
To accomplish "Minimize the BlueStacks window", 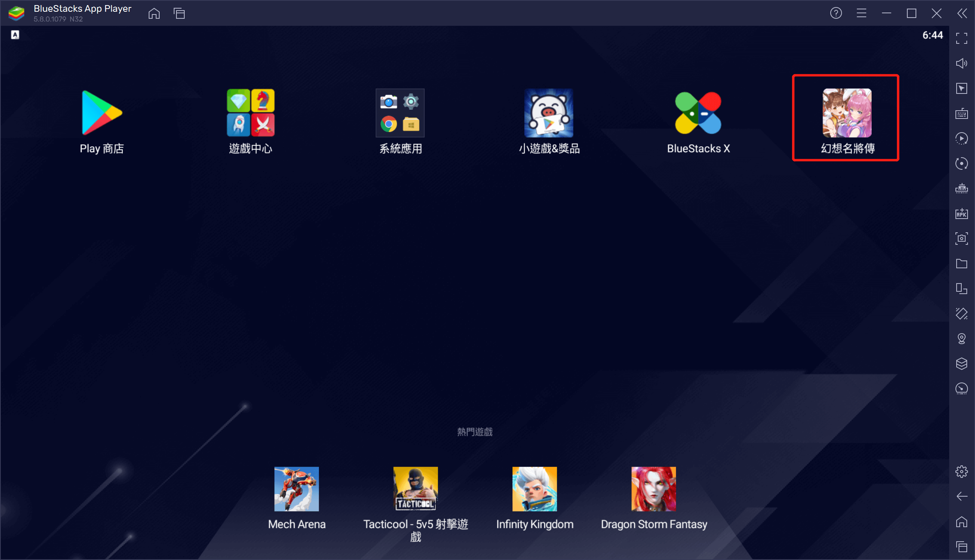I will (887, 13).
